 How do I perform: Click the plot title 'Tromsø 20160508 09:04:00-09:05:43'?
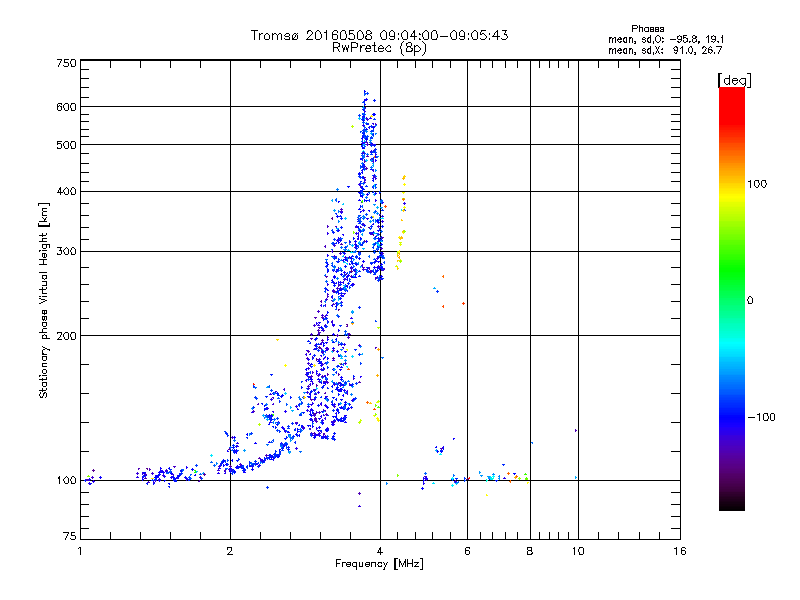pos(379,35)
